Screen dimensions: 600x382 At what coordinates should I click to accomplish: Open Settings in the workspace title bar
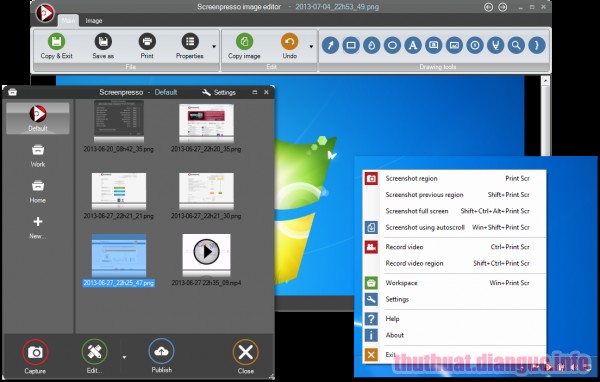(219, 92)
